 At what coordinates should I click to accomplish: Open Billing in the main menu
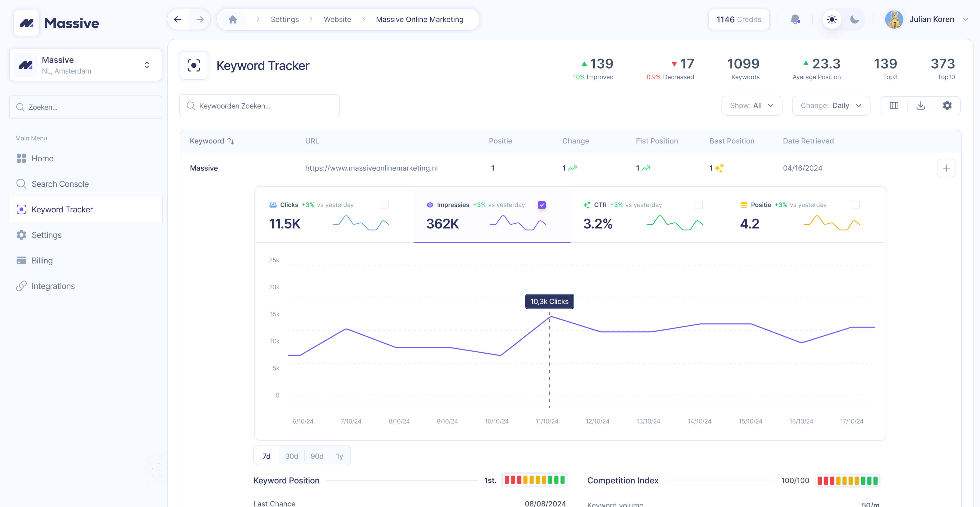85,260
